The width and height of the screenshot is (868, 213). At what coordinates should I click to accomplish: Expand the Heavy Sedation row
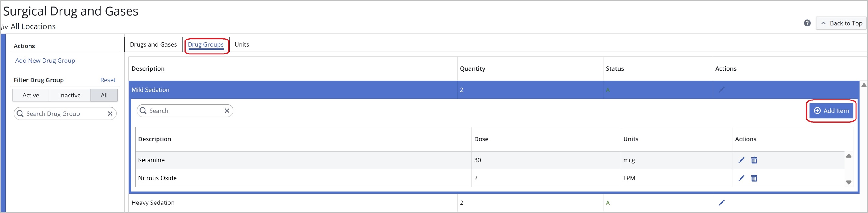coord(153,203)
